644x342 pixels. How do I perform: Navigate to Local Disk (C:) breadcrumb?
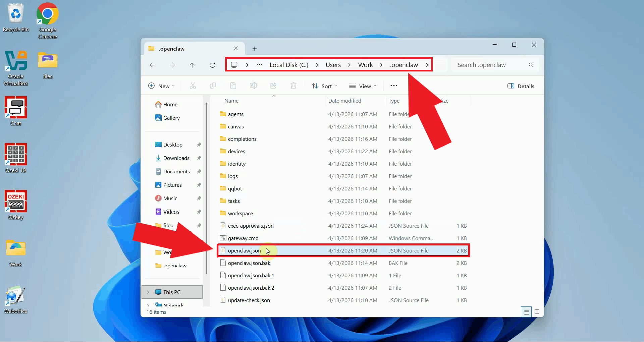(289, 65)
